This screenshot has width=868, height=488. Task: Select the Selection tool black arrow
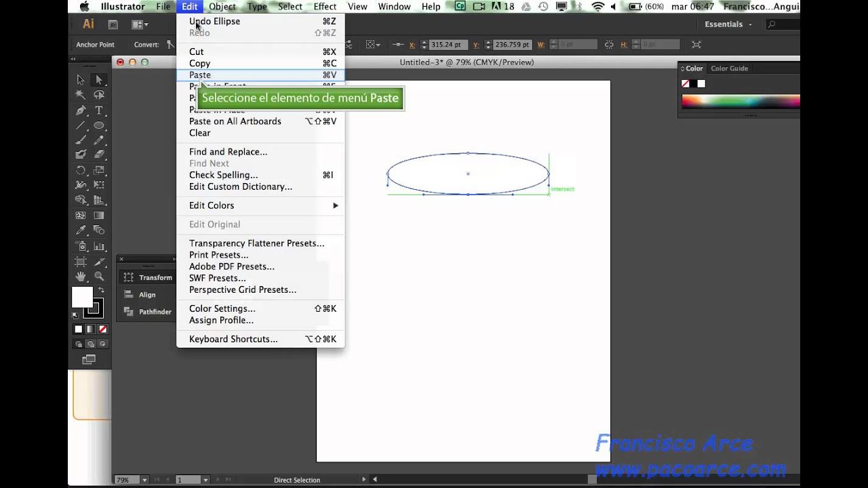(81, 80)
